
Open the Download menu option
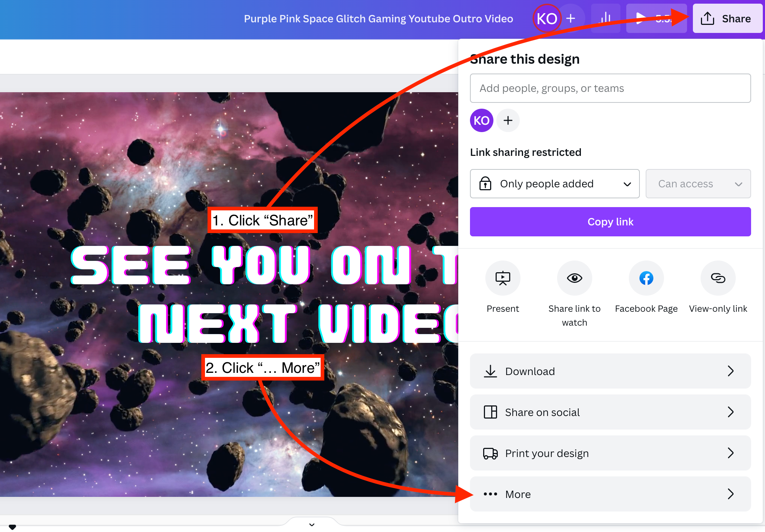point(610,371)
